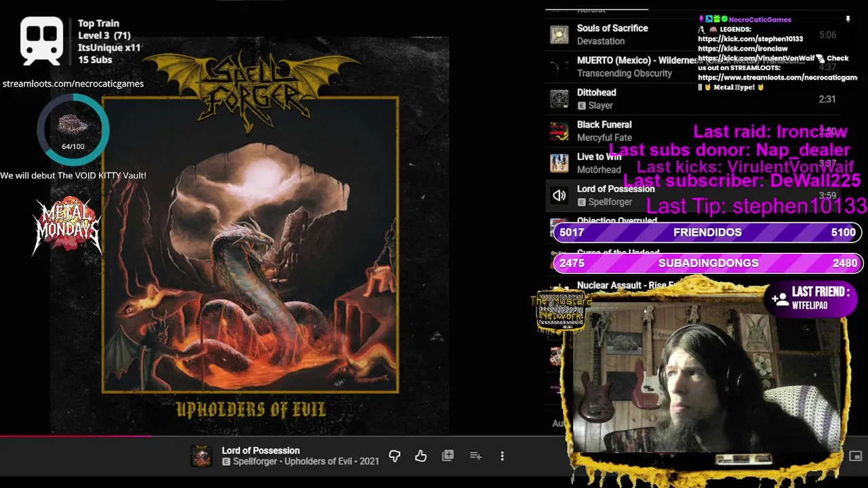Open the Mercyful Fate artist link
The height and width of the screenshot is (488, 868).
click(604, 138)
